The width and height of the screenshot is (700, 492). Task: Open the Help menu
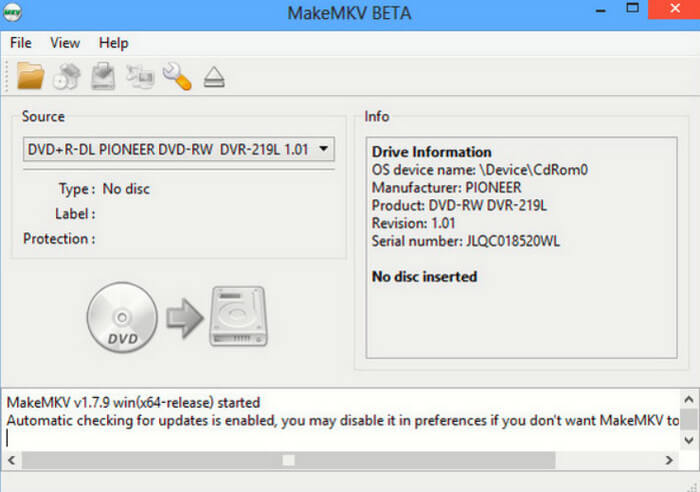[113, 43]
